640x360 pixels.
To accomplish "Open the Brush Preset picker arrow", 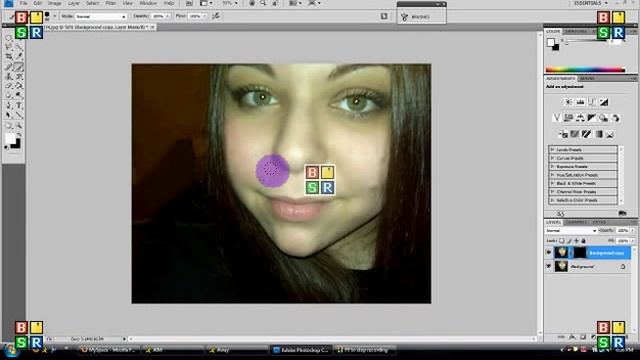I will (x=54, y=16).
